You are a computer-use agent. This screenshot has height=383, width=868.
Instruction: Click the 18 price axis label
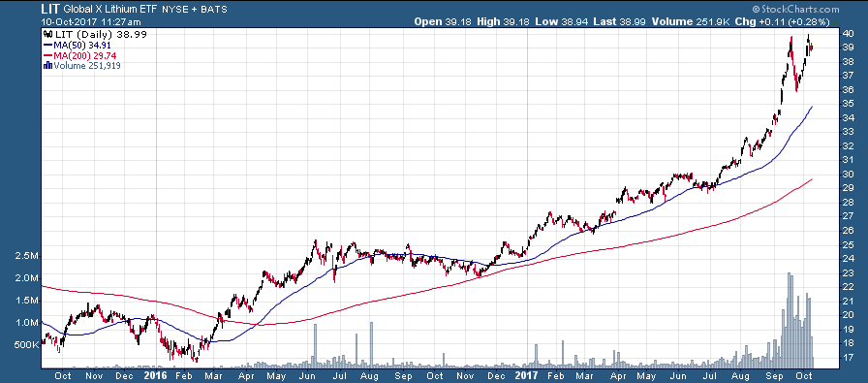847,343
